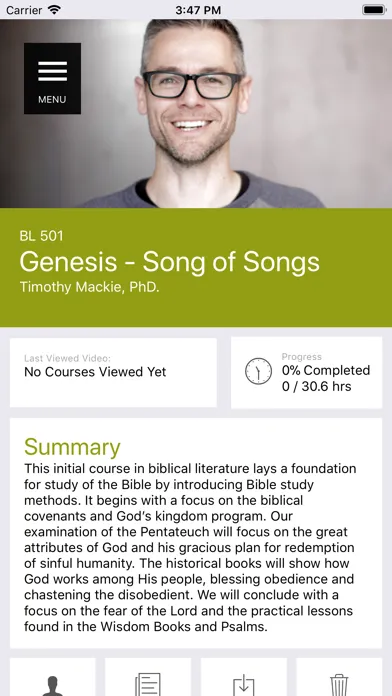This screenshot has height=696, width=392.
Task: Tap the person silhouette icon tile
Action: tap(52, 677)
